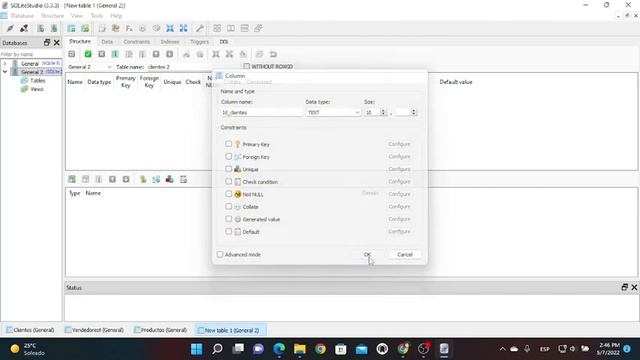The height and width of the screenshot is (360, 640).
Task: Switch to Productos (General) window tab
Action: click(160, 330)
